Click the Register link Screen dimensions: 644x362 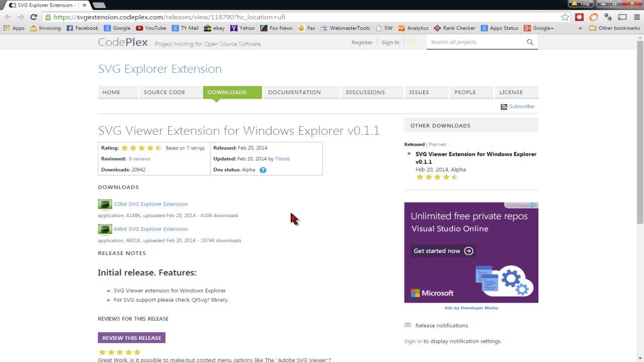362,42
